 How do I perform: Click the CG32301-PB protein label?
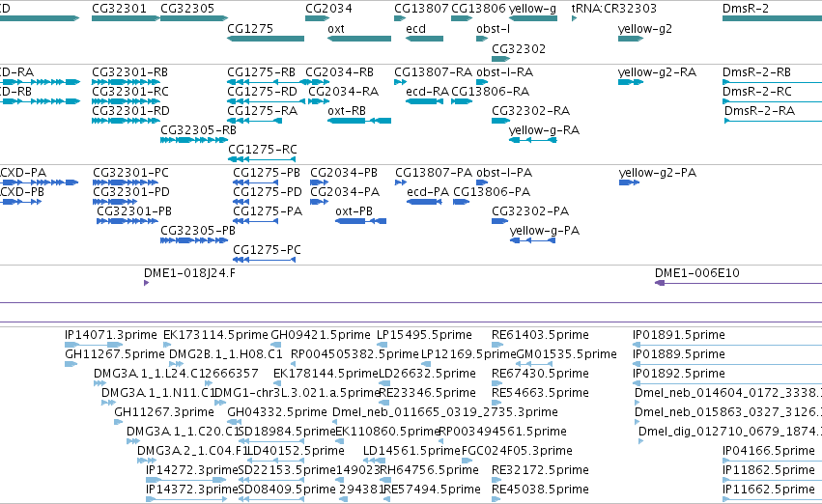tap(134, 211)
